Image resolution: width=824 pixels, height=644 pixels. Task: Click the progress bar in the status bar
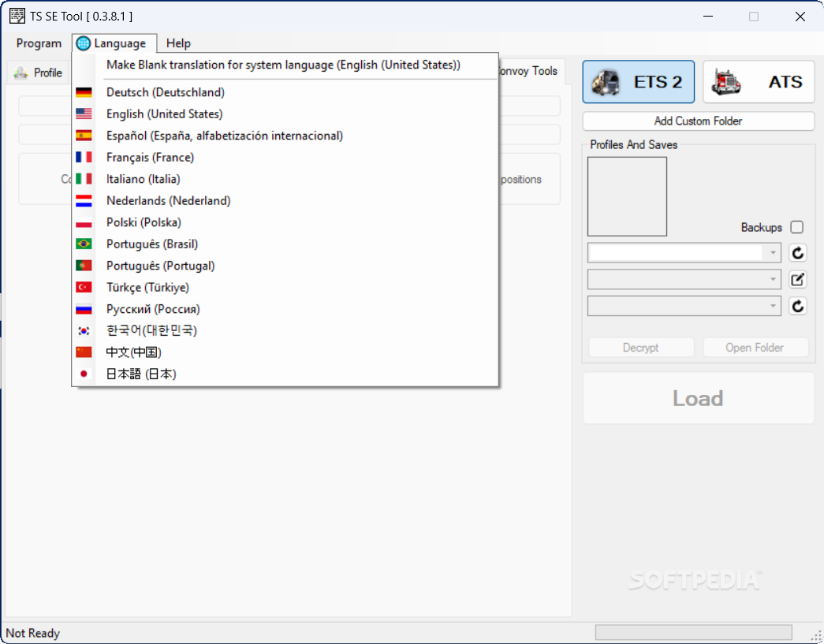point(693,632)
